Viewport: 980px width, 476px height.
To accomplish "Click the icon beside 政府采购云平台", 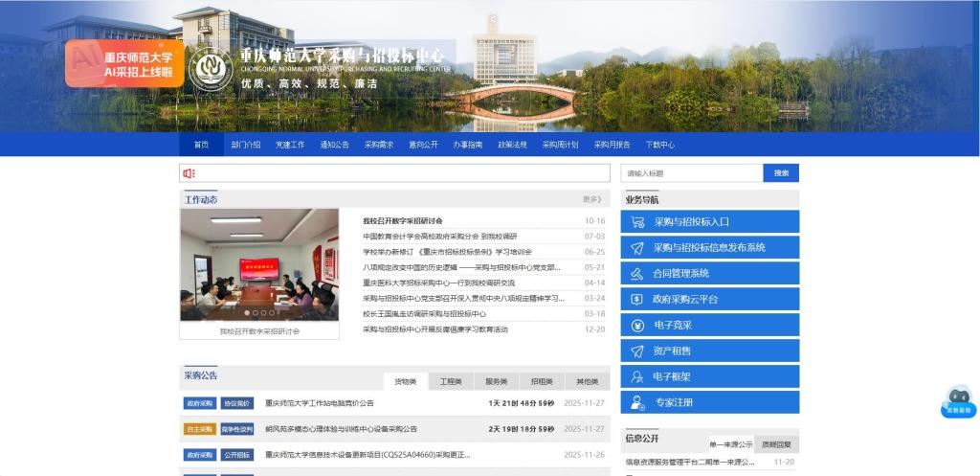I will (637, 300).
